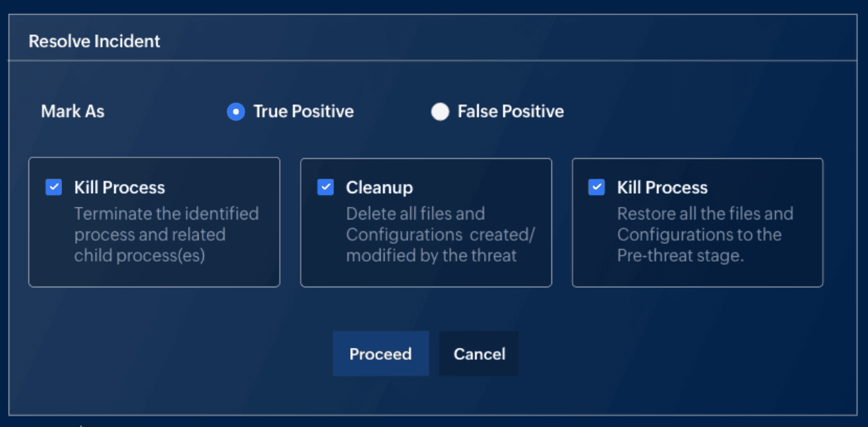868x427 pixels.
Task: Select the False Positive radio button
Action: click(x=440, y=112)
